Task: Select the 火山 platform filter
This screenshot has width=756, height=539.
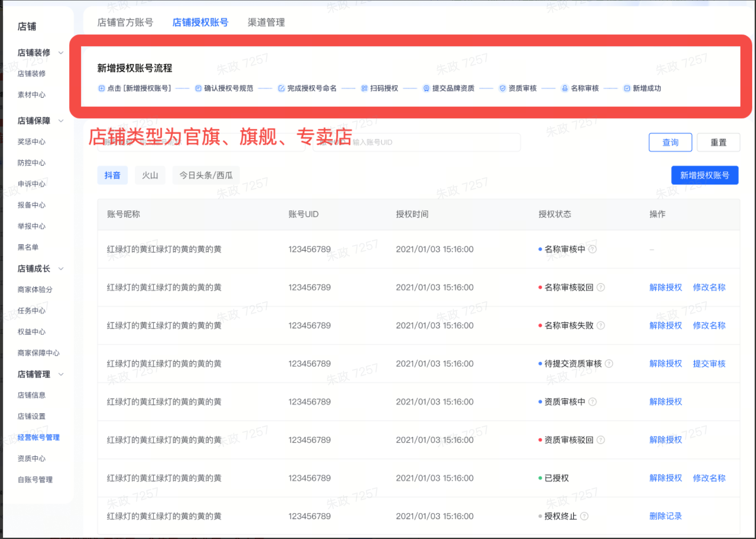Action: pyautogui.click(x=150, y=175)
